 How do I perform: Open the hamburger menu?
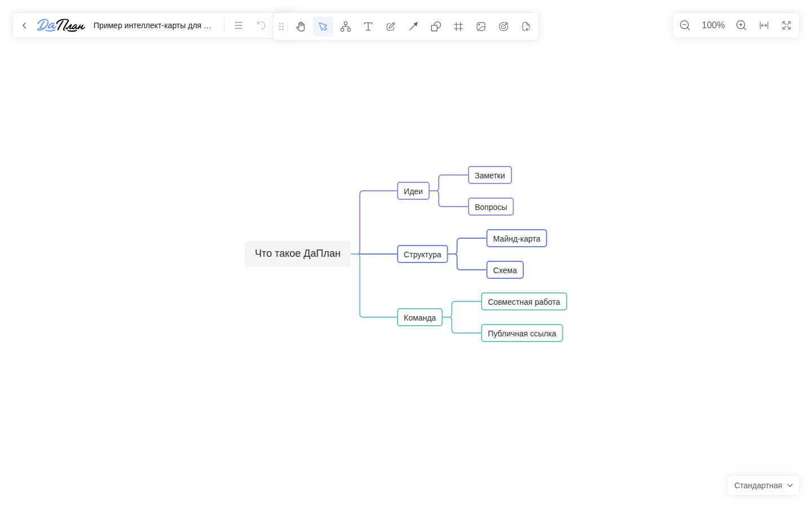(239, 25)
